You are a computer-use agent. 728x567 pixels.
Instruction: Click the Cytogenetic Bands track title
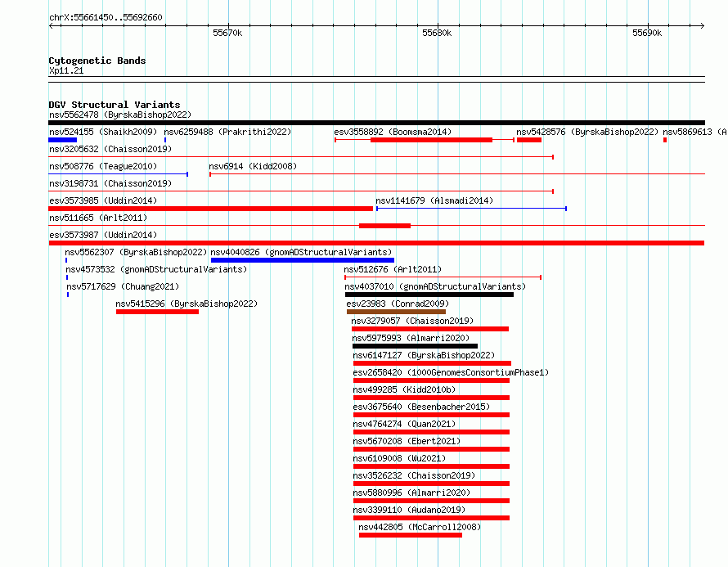click(97, 61)
